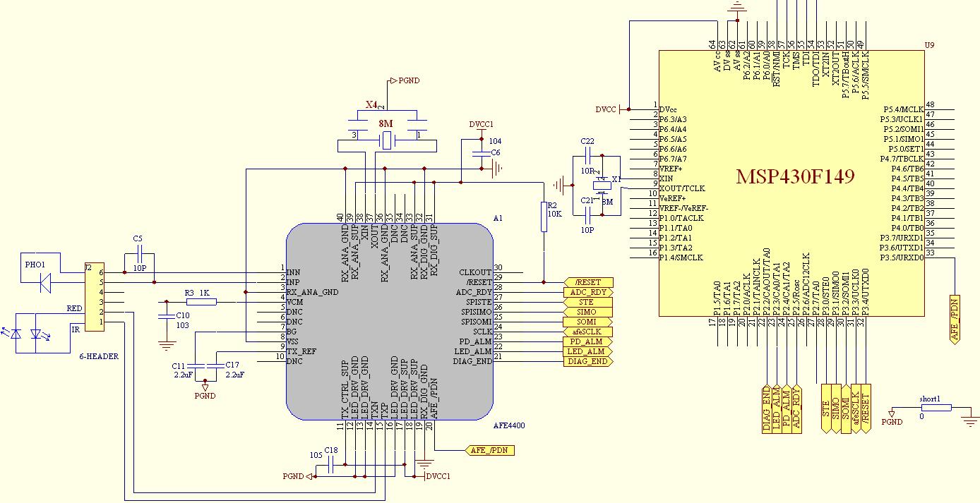Click the STE port on AFE4400 SPISTE pin
The height and width of the screenshot is (503, 980).
pos(587,302)
